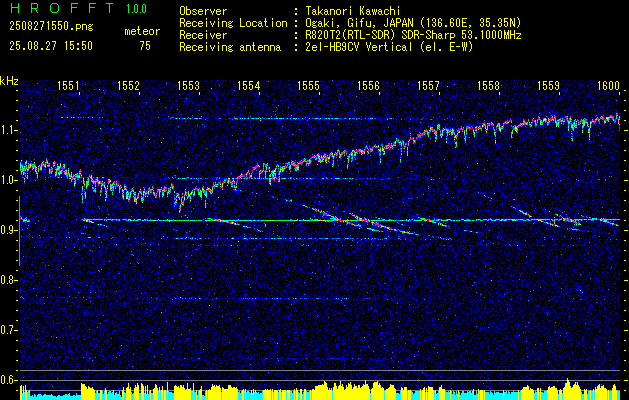Viewport: 629px width, 400px height.
Task: Click the Observer field label
Action: coord(203,11)
